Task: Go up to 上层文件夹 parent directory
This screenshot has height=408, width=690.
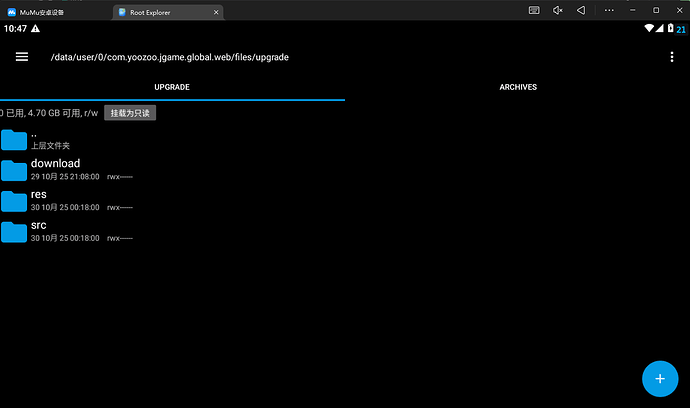Action: tap(50, 145)
